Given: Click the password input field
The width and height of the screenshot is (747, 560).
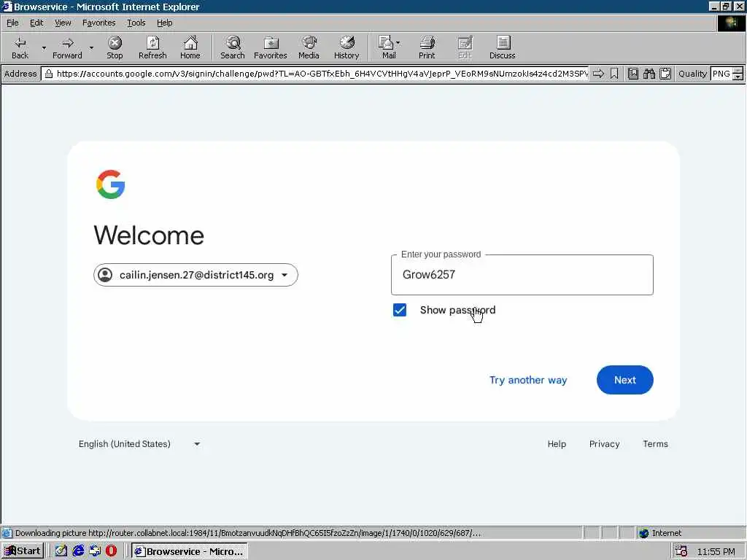Looking at the screenshot, I should (x=522, y=275).
